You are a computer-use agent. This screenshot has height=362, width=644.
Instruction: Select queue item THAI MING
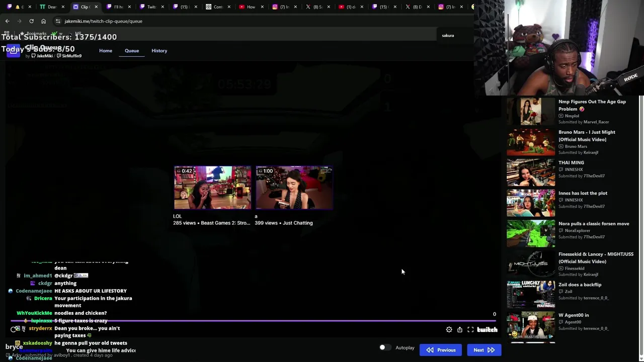tap(570, 172)
